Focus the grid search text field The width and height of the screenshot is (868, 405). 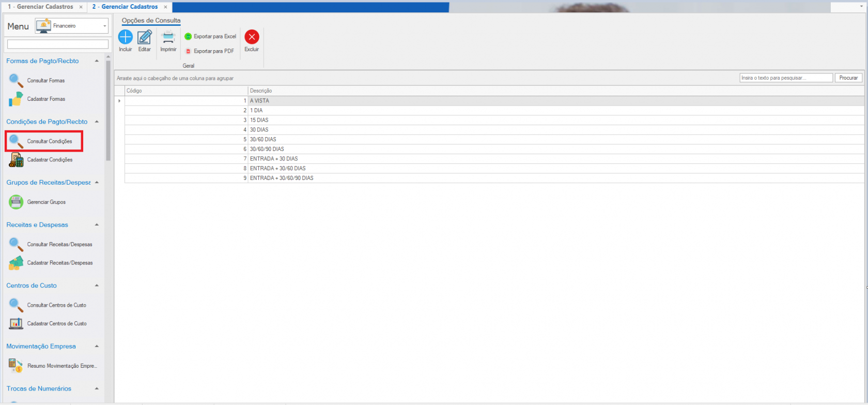point(786,78)
